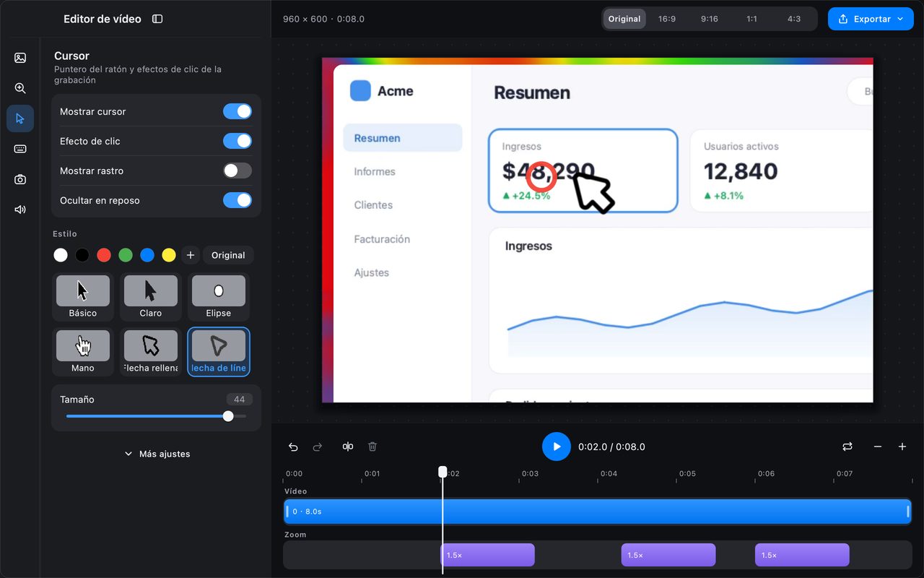The image size is (924, 578).
Task: Open the keyboard shortcuts sidebar icon
Action: tap(20, 149)
